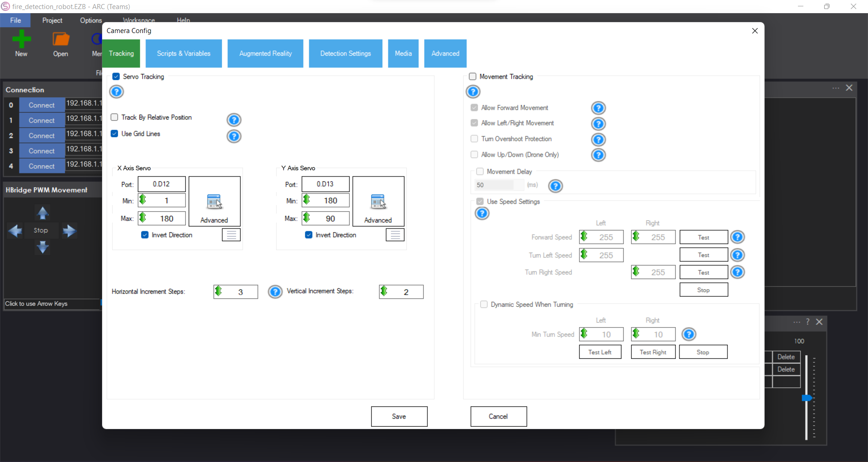
Task: Disable the Servo Tracking checkbox
Action: [x=116, y=76]
